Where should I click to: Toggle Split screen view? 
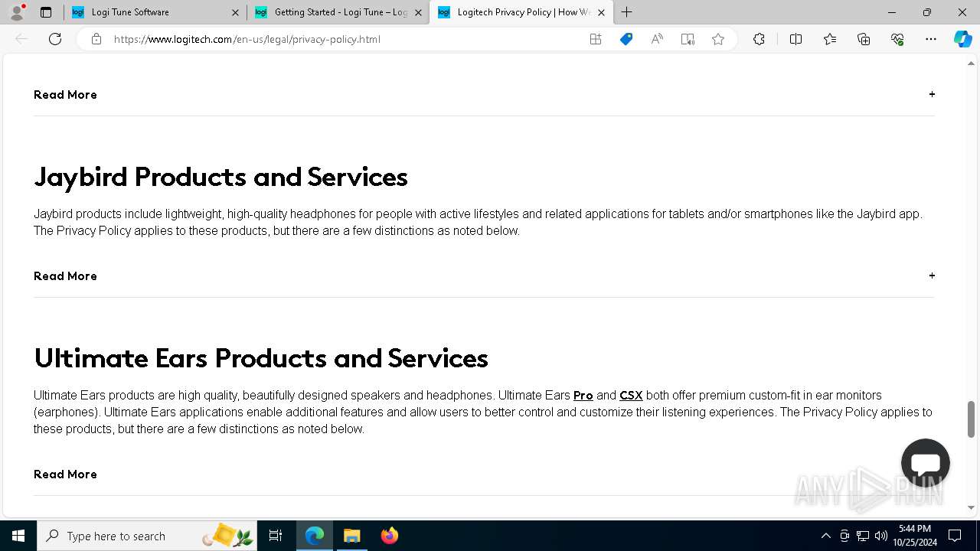click(x=795, y=39)
